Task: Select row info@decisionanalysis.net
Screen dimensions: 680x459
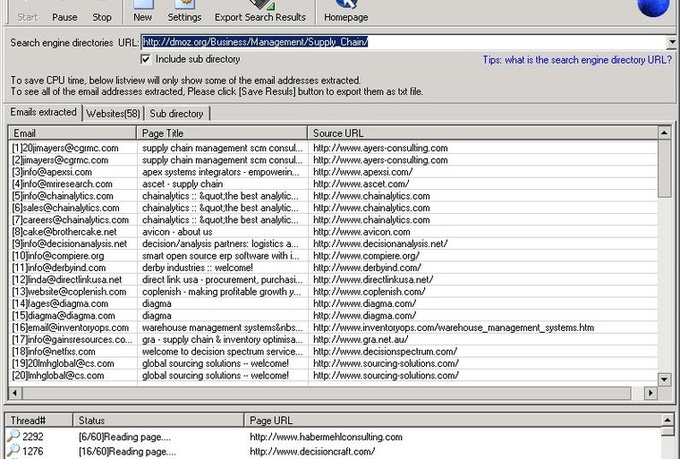Action: click(333, 244)
